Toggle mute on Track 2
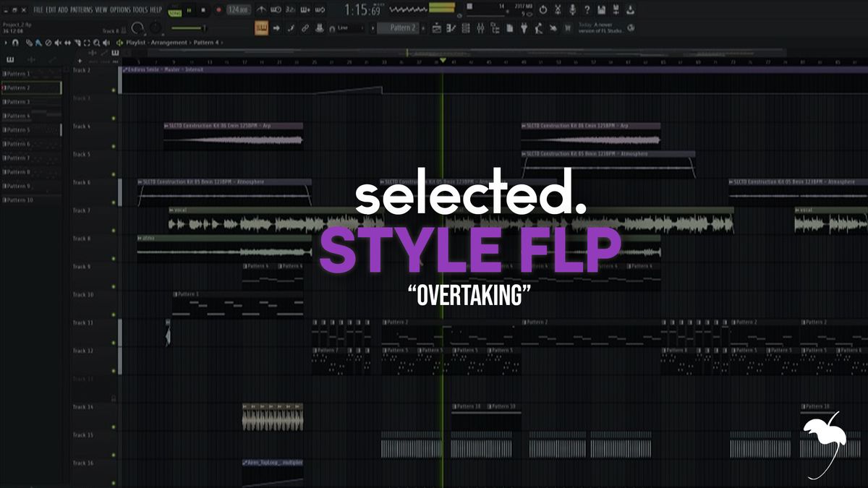Image resolution: width=868 pixels, height=488 pixels. (114, 90)
